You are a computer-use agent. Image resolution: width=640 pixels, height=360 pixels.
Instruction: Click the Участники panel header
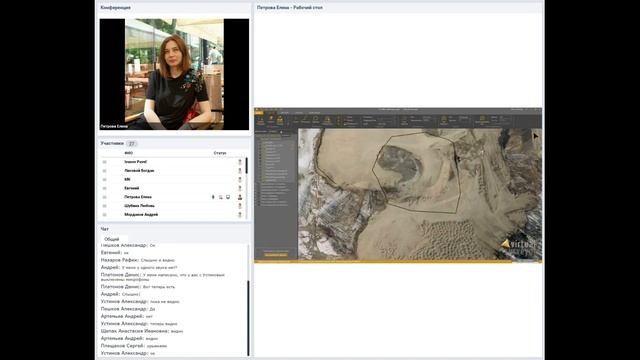174,144
